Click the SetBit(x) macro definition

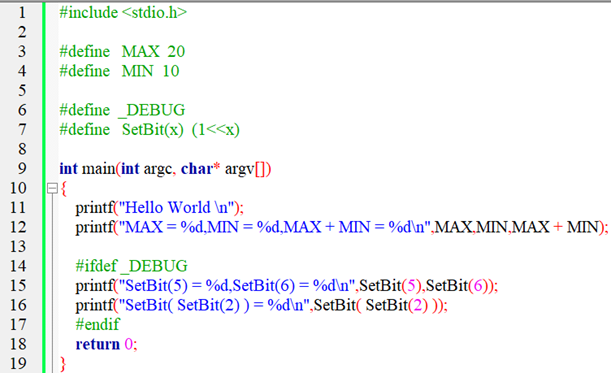149,130
